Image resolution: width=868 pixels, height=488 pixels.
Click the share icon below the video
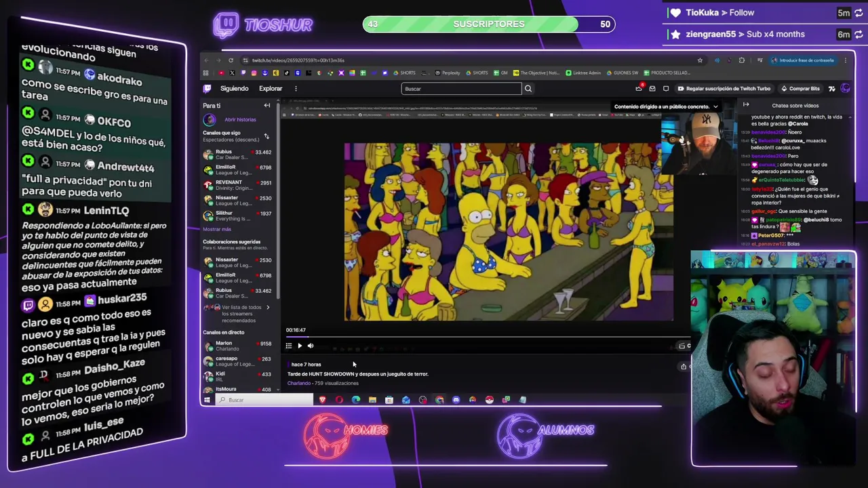click(x=684, y=366)
